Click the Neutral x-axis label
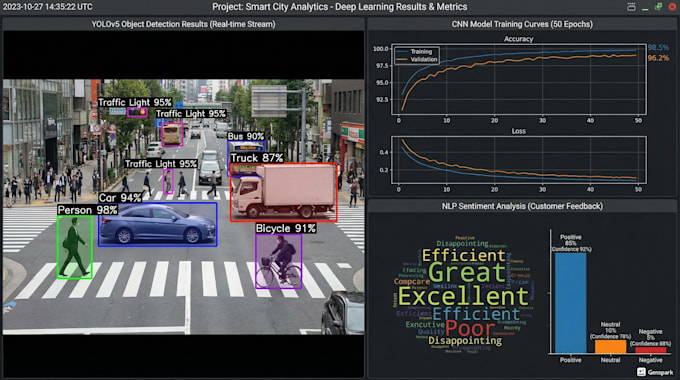 click(610, 360)
